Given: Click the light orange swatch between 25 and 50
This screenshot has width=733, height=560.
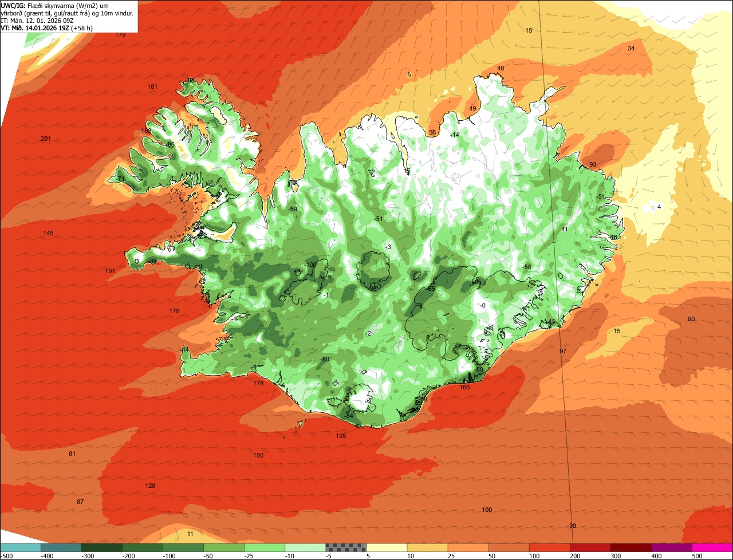Looking at the screenshot, I should tap(468, 547).
